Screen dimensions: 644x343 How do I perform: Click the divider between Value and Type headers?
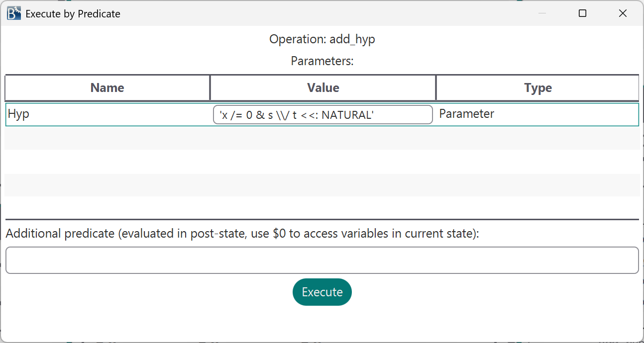[436, 88]
